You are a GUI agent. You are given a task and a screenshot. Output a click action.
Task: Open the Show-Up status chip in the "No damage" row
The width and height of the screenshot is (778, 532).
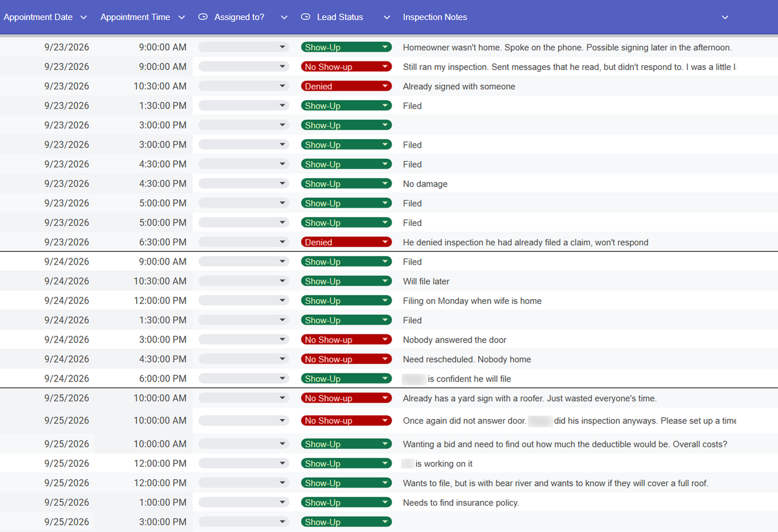click(x=346, y=183)
